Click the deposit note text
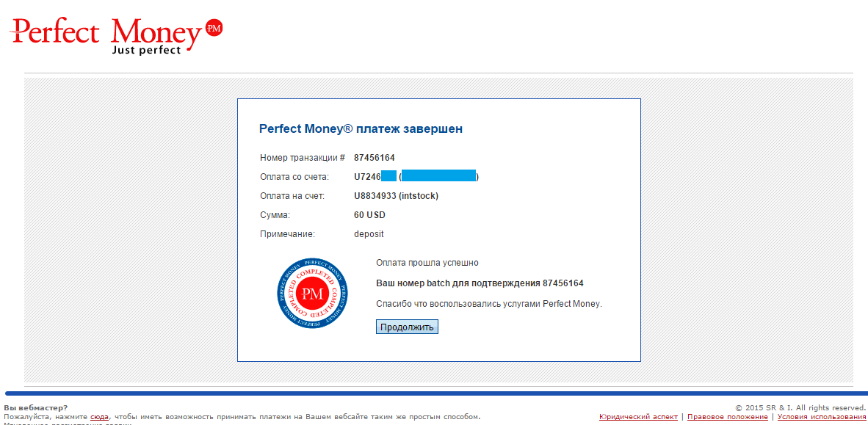The image size is (868, 425). pos(369,234)
